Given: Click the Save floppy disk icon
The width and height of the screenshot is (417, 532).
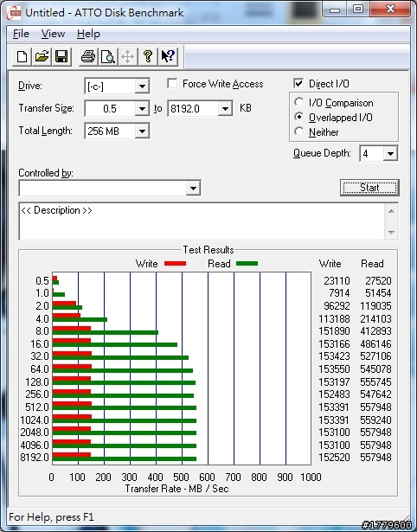Looking at the screenshot, I should 61,56.
